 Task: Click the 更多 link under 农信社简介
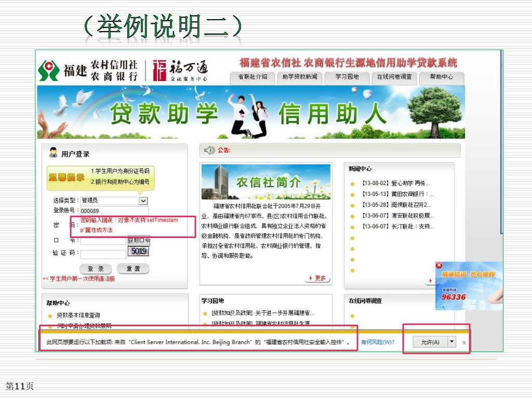pos(318,278)
